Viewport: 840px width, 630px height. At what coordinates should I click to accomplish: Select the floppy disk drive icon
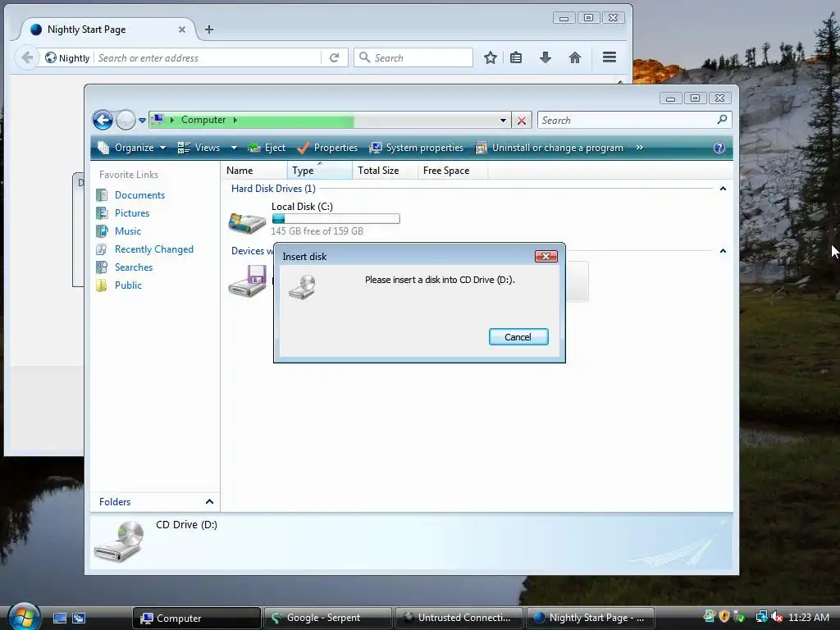pos(248,281)
